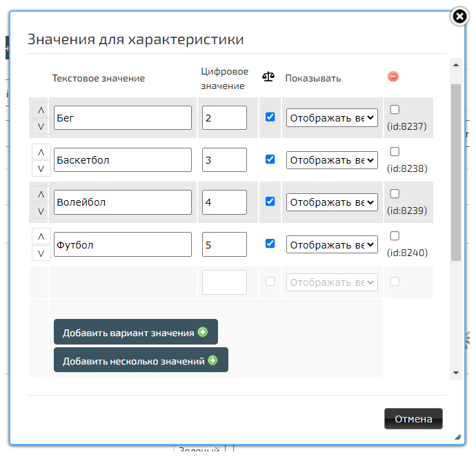Screen dimensions: 476x457
Task: Move the Бег row up with arrow
Action: [x=40, y=110]
